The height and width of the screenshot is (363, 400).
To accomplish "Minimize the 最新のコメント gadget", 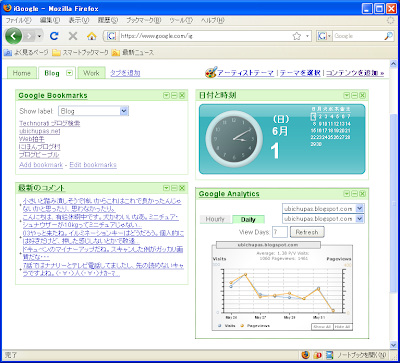I will pos(174,188).
